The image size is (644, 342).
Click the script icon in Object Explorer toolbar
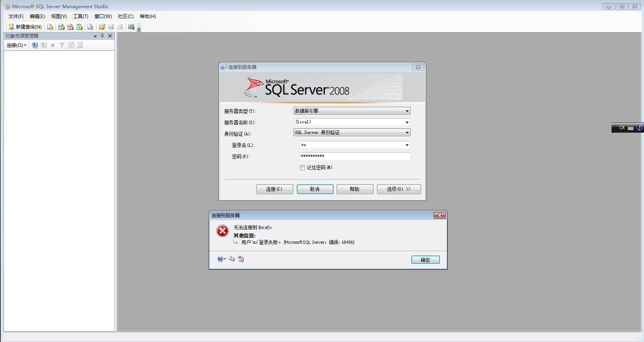click(x=80, y=45)
